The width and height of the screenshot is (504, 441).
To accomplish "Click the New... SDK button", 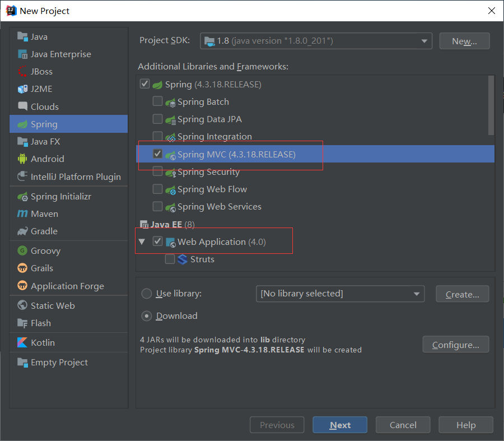I will (x=464, y=41).
